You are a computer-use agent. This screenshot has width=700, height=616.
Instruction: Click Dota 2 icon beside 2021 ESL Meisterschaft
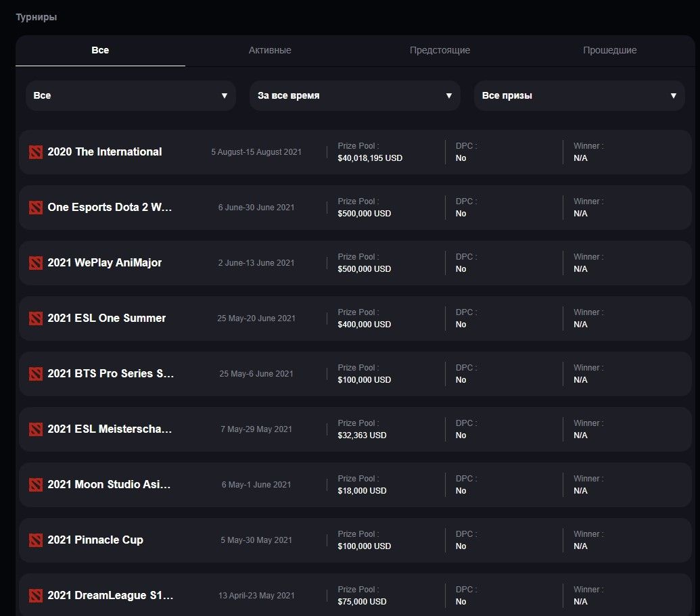(x=36, y=429)
